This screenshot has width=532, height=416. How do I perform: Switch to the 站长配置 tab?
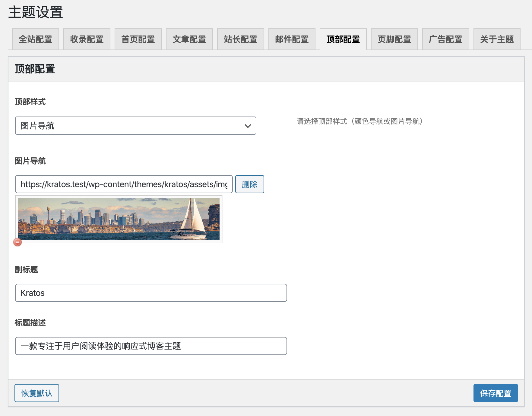point(240,39)
